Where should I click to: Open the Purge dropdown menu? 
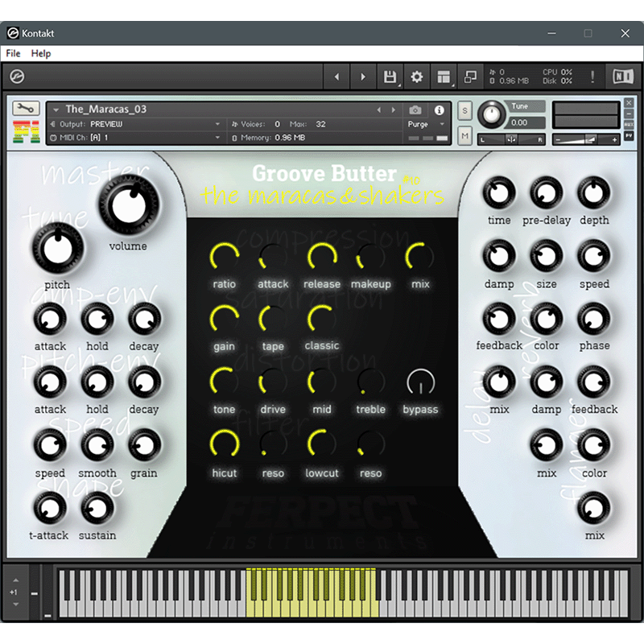pyautogui.click(x=426, y=124)
